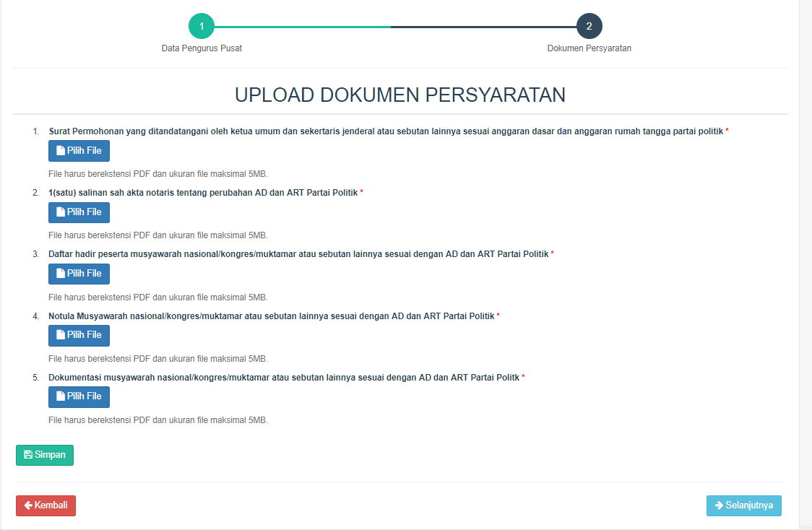
Task: Click the green completed progress line segment
Action: pyautogui.click(x=302, y=27)
